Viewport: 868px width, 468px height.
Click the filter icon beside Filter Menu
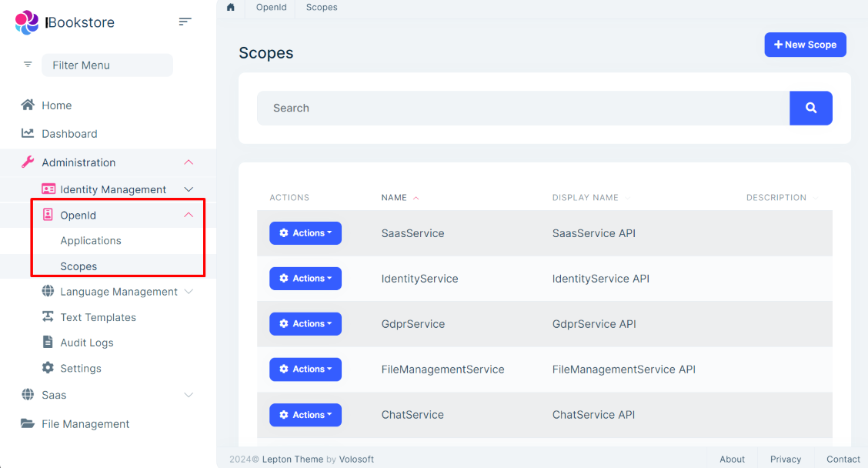(27, 65)
